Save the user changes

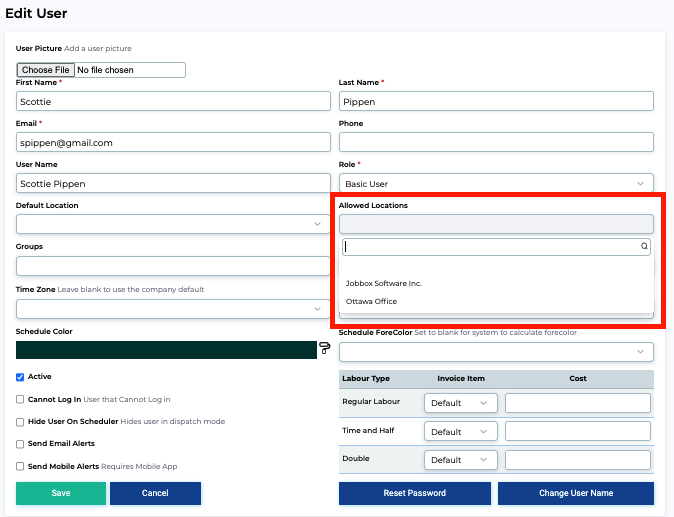coord(61,493)
